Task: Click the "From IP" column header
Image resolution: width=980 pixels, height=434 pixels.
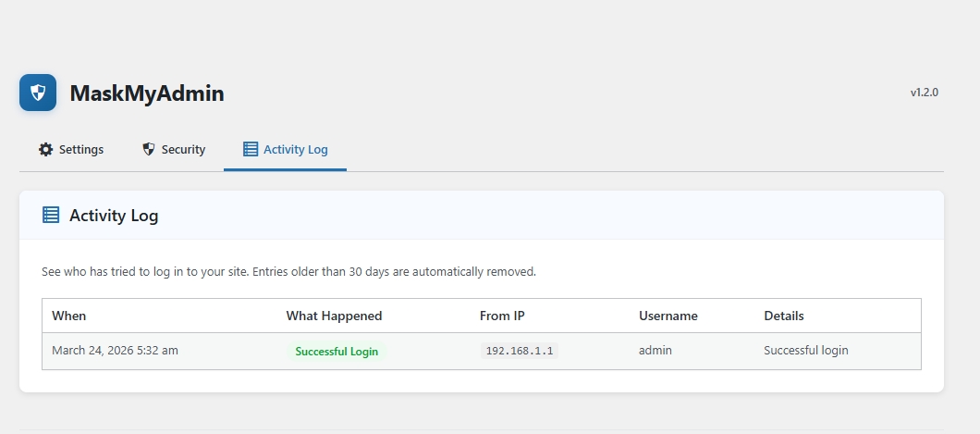Action: coord(502,316)
